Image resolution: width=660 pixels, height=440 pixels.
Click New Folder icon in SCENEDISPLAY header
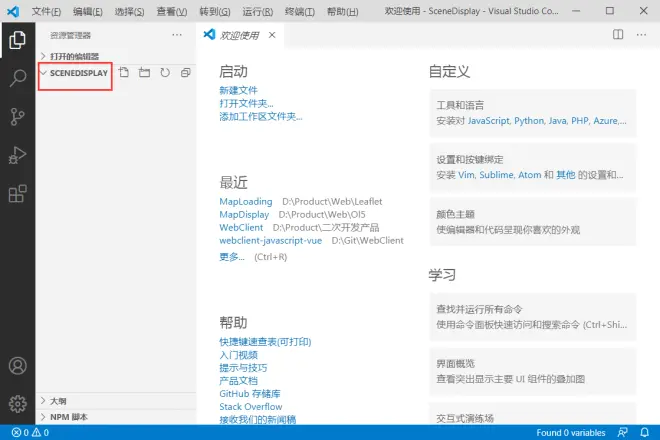[144, 72]
